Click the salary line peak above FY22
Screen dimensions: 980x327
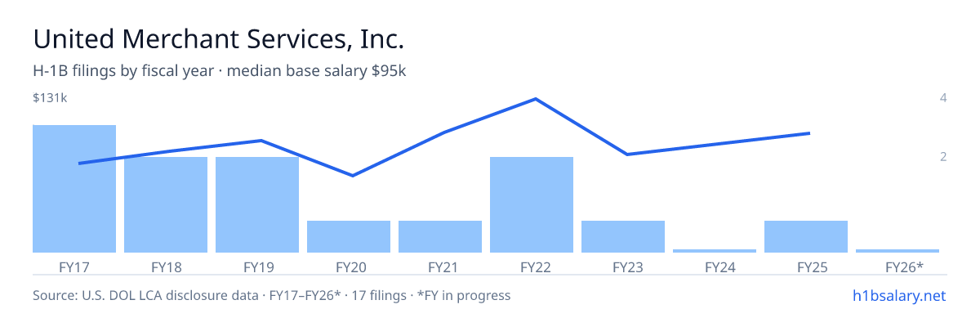click(535, 99)
